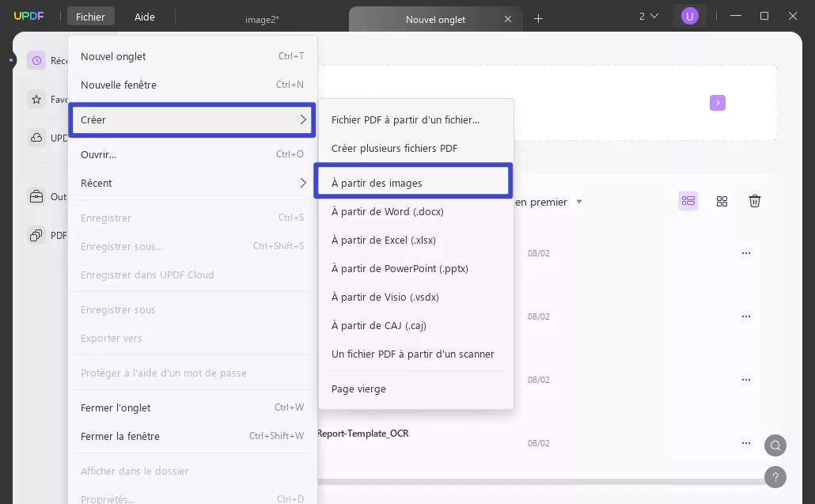Open more options for Report-Template_OCR
This screenshot has width=815, height=504.
coord(746,443)
